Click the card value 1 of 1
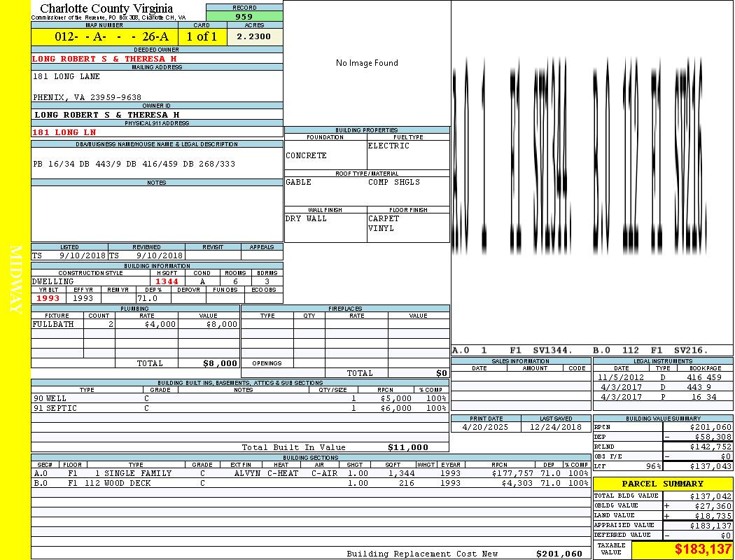 [202, 36]
